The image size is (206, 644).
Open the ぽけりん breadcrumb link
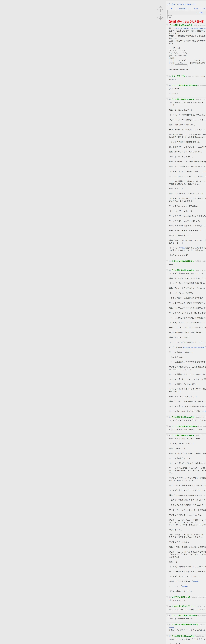coord(172,4)
